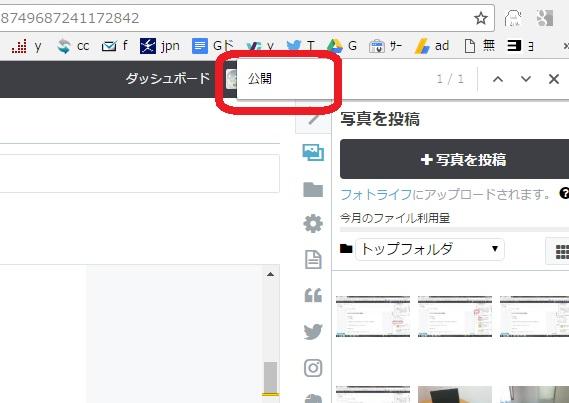Viewport: 569px width, 403px height.
Task: Go to previous find result with up arrow
Action: point(498,79)
